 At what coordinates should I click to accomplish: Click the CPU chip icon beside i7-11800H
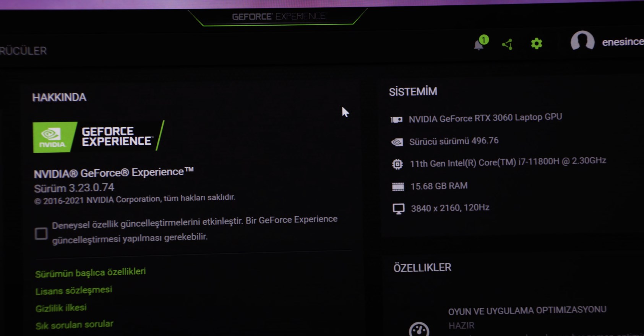[x=397, y=164]
